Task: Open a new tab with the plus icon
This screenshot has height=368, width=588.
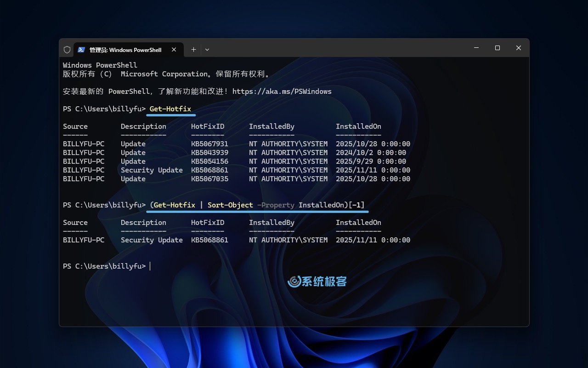Action: pos(193,49)
